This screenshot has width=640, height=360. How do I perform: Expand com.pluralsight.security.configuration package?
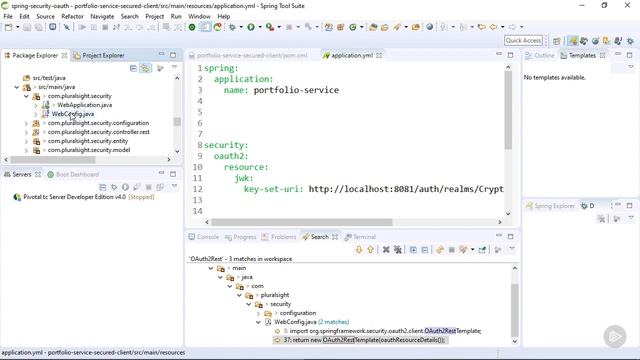click(26, 123)
